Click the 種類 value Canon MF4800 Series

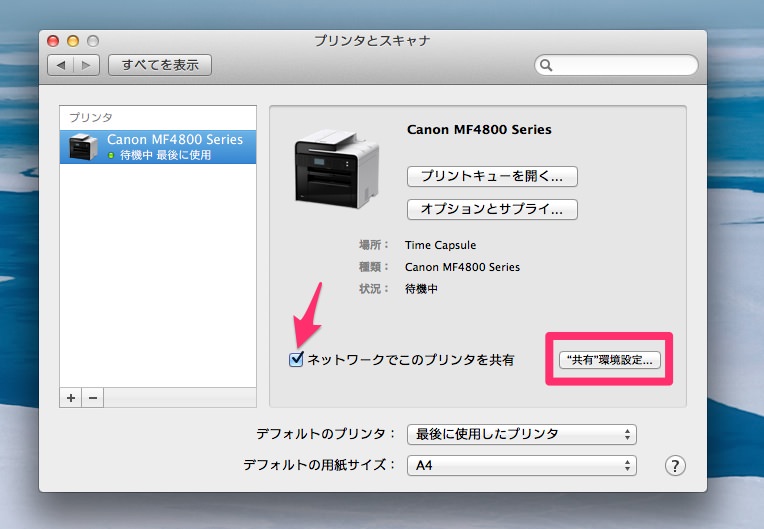[x=462, y=267]
